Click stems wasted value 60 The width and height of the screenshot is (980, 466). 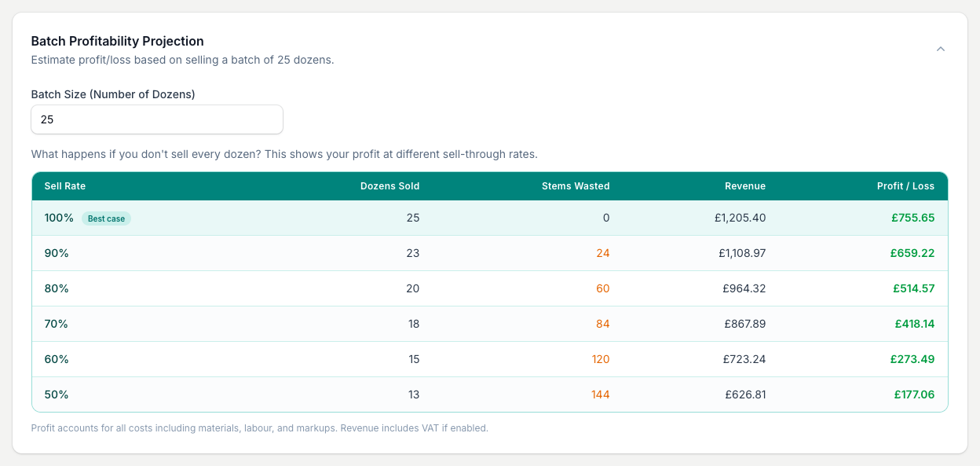[x=603, y=288]
